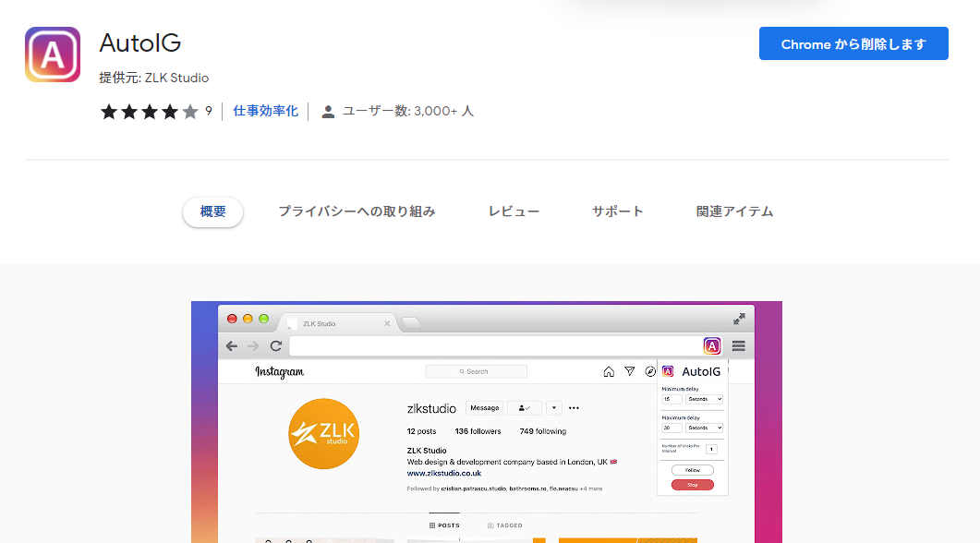Viewport: 980px width, 543px height.
Task: Click the rating count 9
Action: click(x=209, y=111)
